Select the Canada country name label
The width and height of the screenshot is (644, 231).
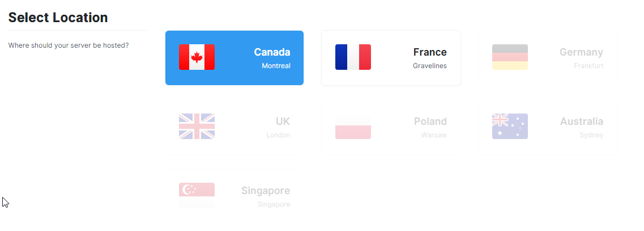[272, 52]
